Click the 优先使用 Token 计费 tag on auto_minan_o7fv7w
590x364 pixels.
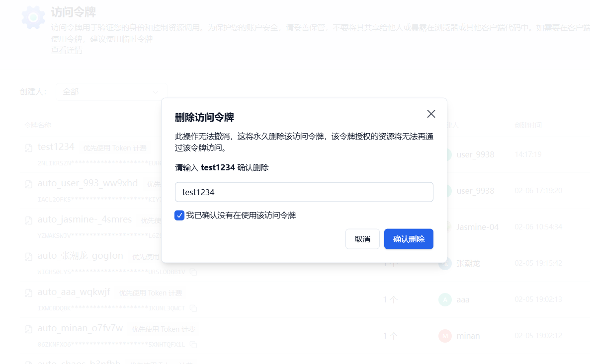tap(164, 329)
